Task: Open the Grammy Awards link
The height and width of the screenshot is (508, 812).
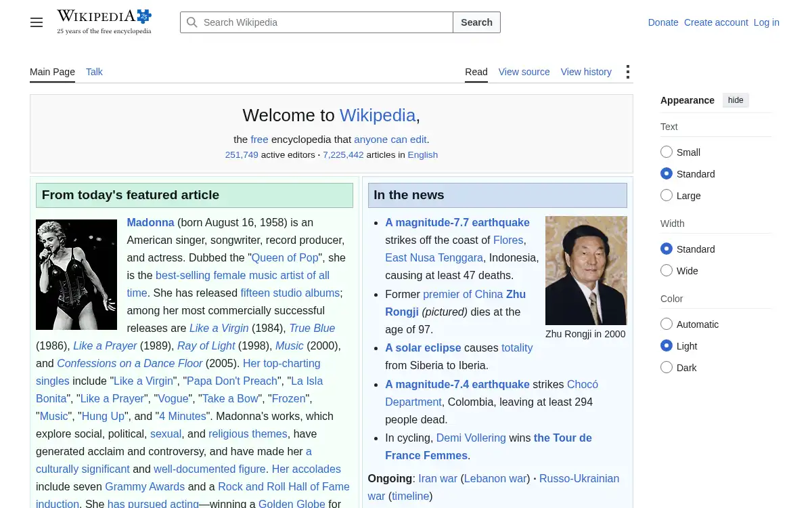Action: 145,486
